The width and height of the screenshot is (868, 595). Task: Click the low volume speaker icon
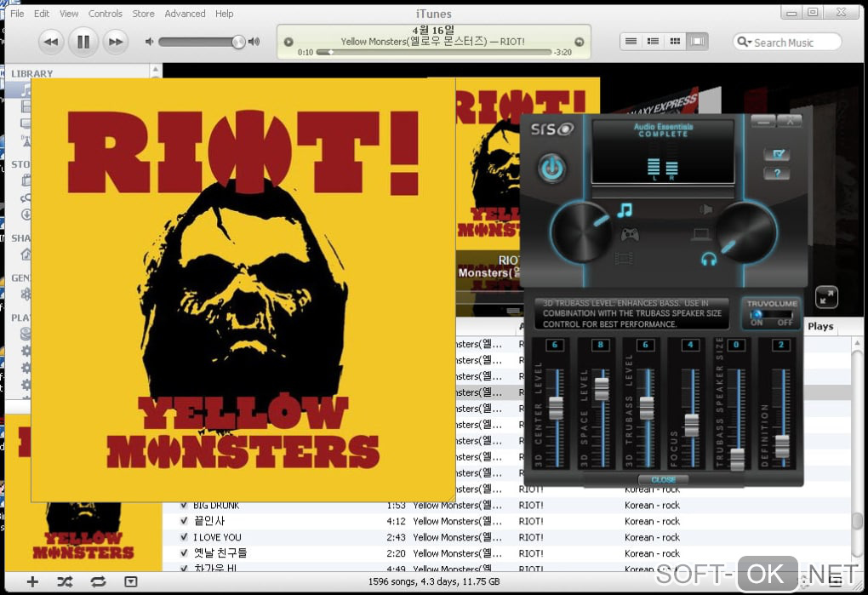point(149,42)
